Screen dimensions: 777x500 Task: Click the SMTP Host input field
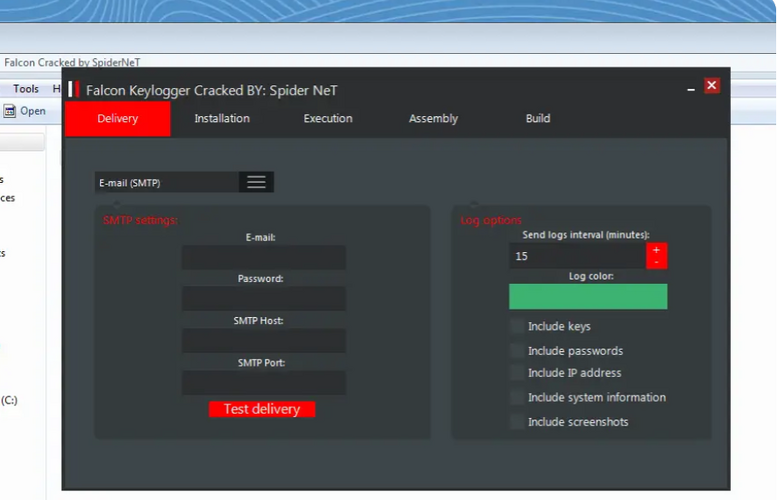coord(264,340)
